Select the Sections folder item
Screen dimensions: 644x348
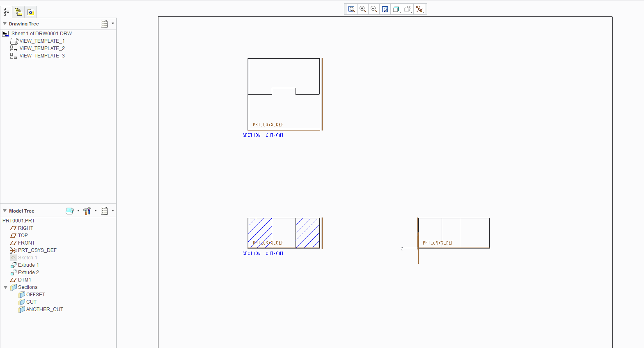point(28,287)
